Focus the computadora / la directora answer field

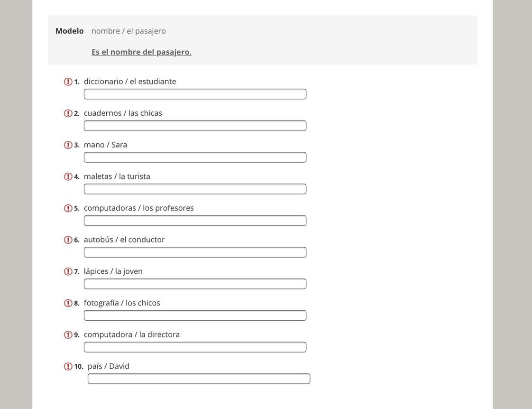click(195, 347)
